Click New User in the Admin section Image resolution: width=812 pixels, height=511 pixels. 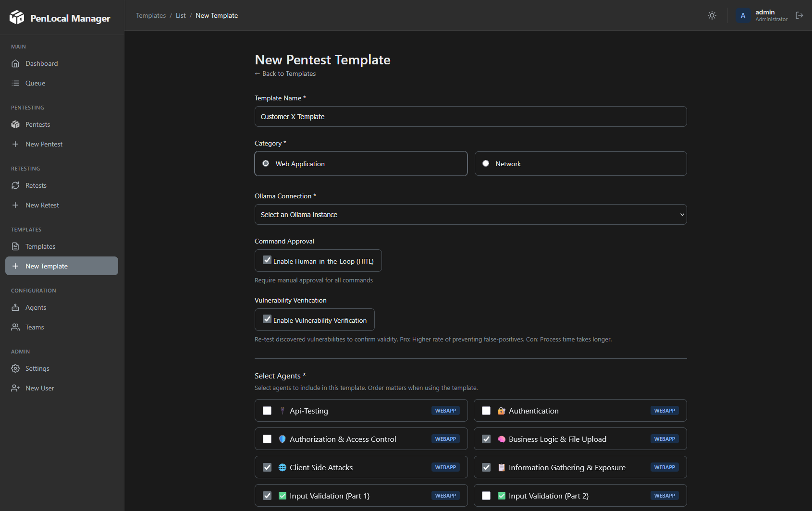click(39, 388)
